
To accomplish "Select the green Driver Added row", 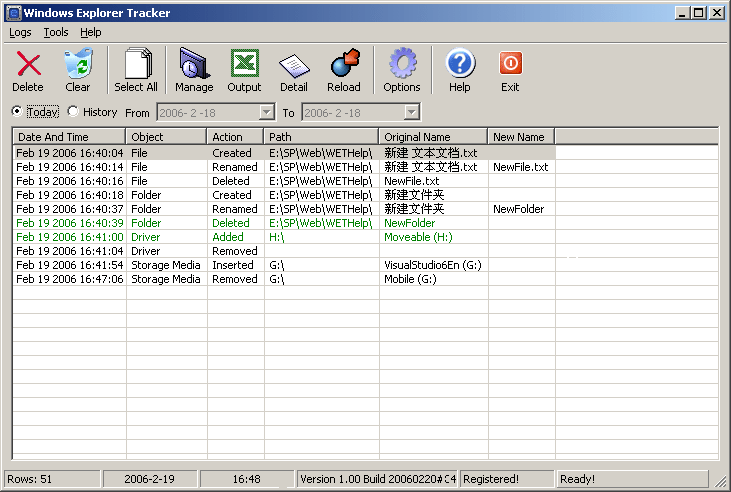I will click(x=284, y=237).
